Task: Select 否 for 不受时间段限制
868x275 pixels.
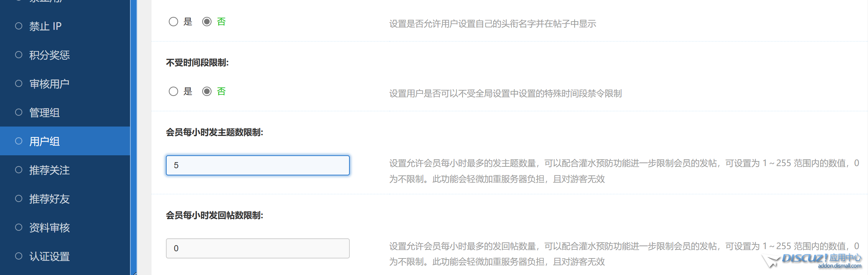Action: tap(207, 91)
